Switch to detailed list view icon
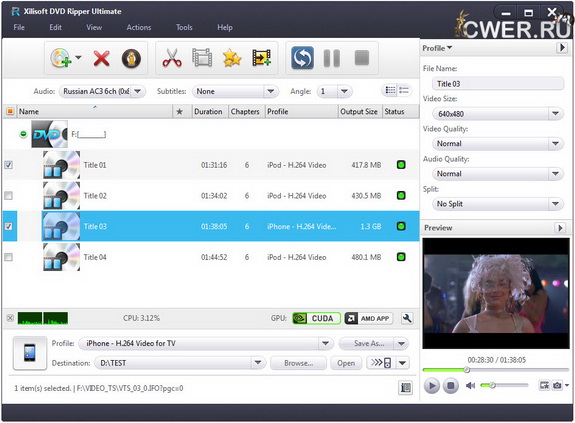575x423 pixels. (391, 90)
